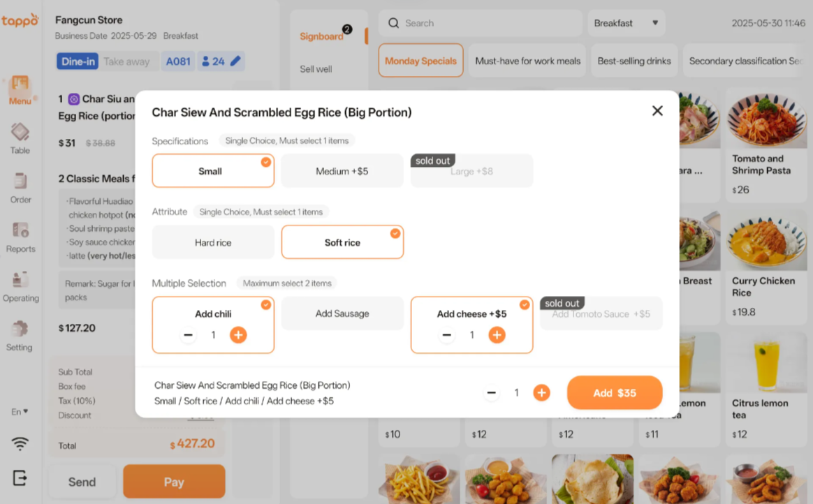
Task: Open the Table section in sidebar
Action: tap(20, 138)
